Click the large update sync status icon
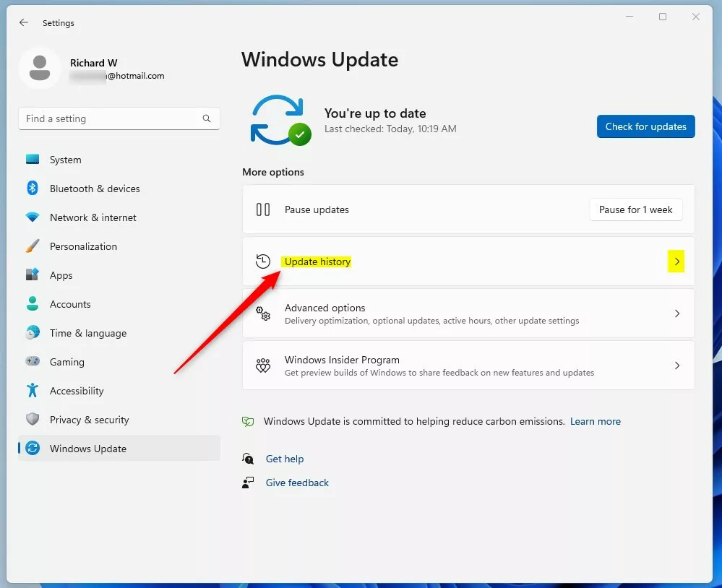Viewport: 722px width, 588px height. [x=281, y=120]
